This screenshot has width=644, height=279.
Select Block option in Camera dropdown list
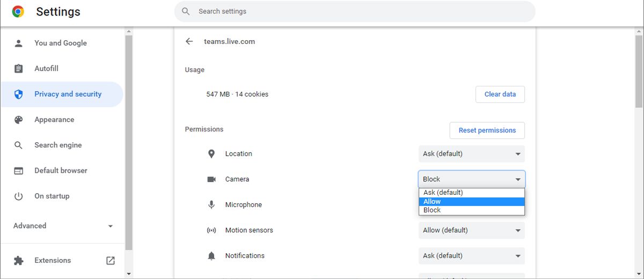[x=472, y=210]
